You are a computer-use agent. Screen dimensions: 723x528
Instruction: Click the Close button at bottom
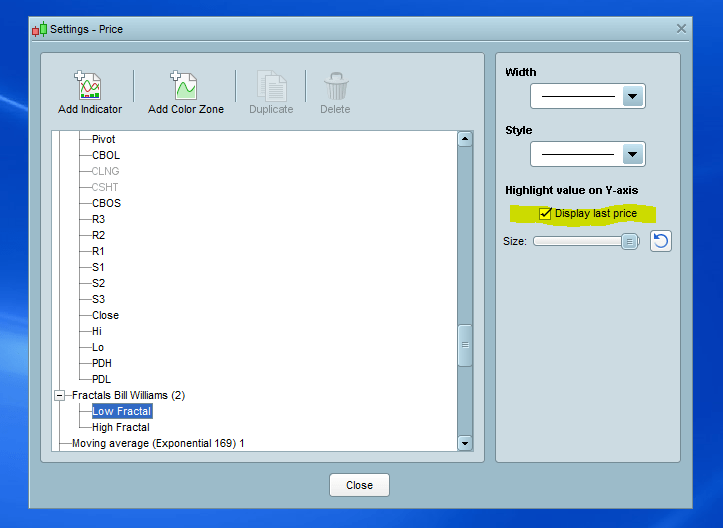tap(359, 485)
